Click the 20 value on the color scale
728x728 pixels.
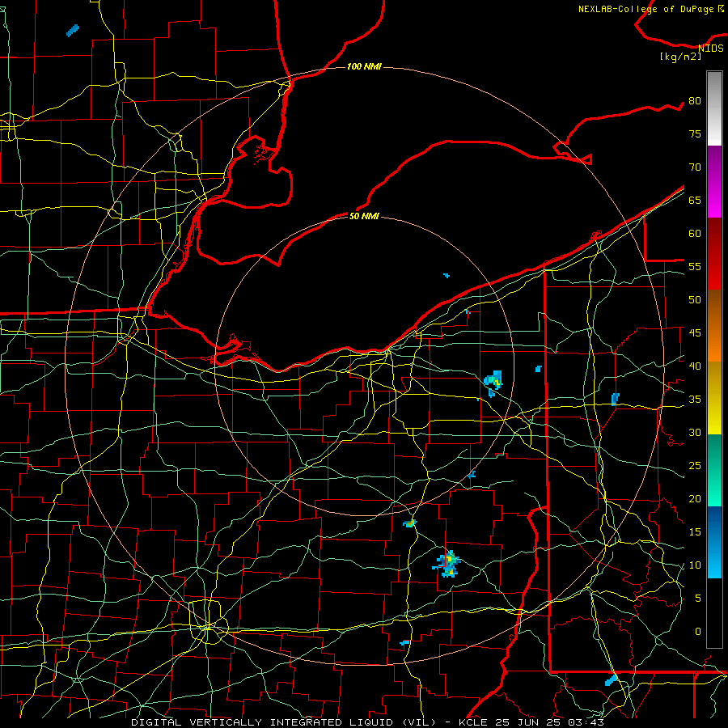(x=695, y=498)
